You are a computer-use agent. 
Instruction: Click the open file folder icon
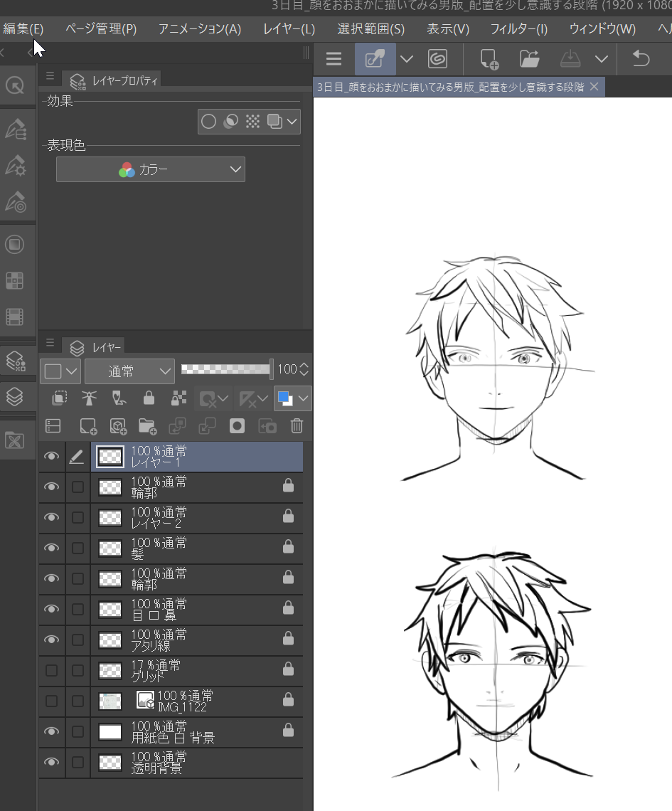(529, 59)
